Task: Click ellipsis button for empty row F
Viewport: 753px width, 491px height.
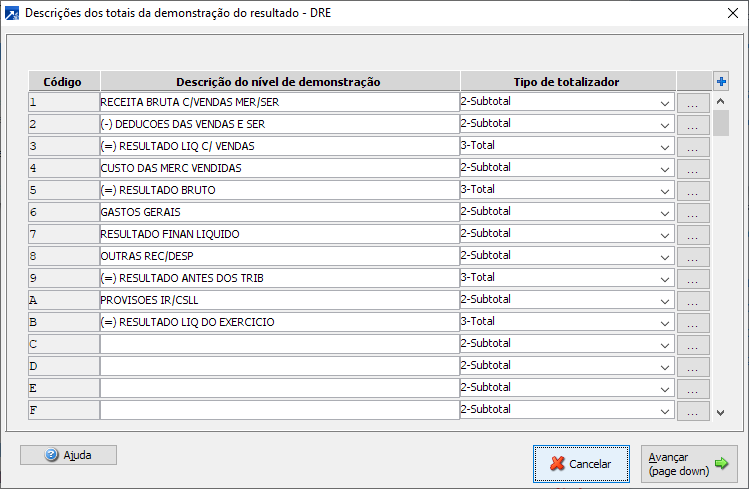Action: (692, 410)
